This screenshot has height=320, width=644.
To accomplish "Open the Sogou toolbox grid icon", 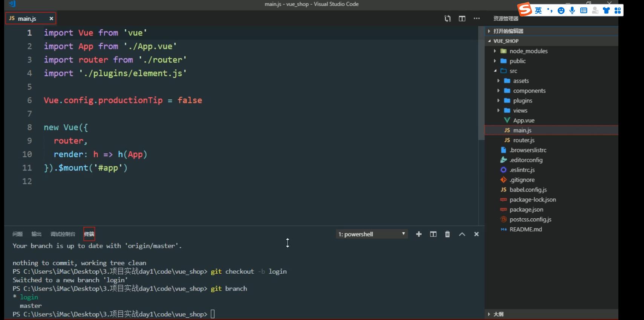I will (618, 11).
